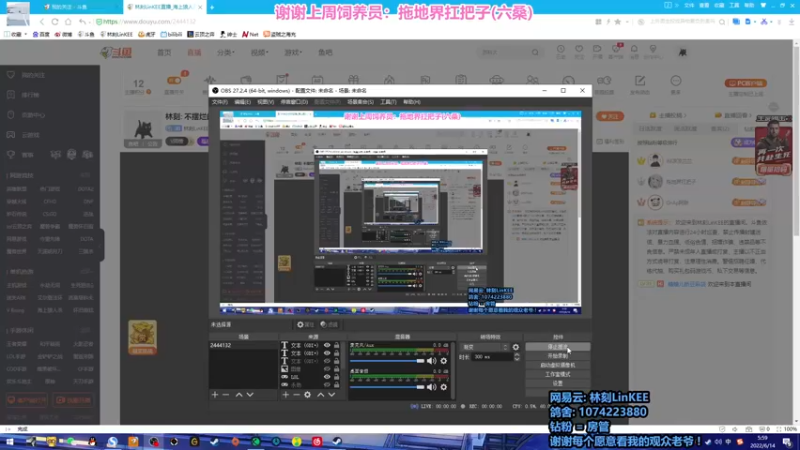Mute the Mic/Aux channel speaker icon

coord(432,361)
